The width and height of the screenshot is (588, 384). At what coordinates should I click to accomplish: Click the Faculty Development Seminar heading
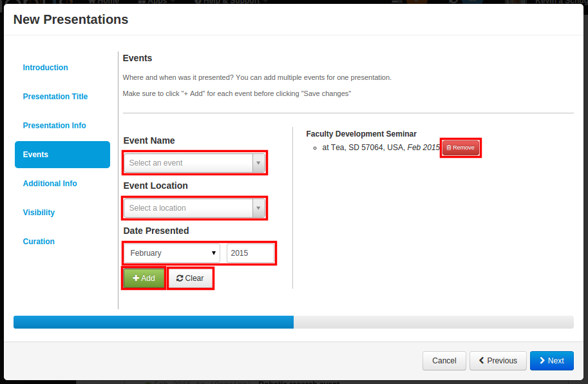tap(361, 134)
